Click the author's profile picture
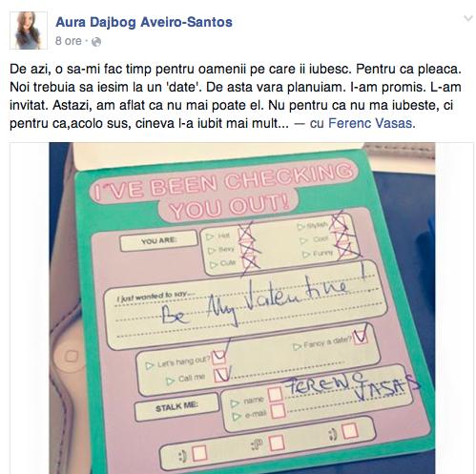The height and width of the screenshot is (474, 476). [x=29, y=31]
